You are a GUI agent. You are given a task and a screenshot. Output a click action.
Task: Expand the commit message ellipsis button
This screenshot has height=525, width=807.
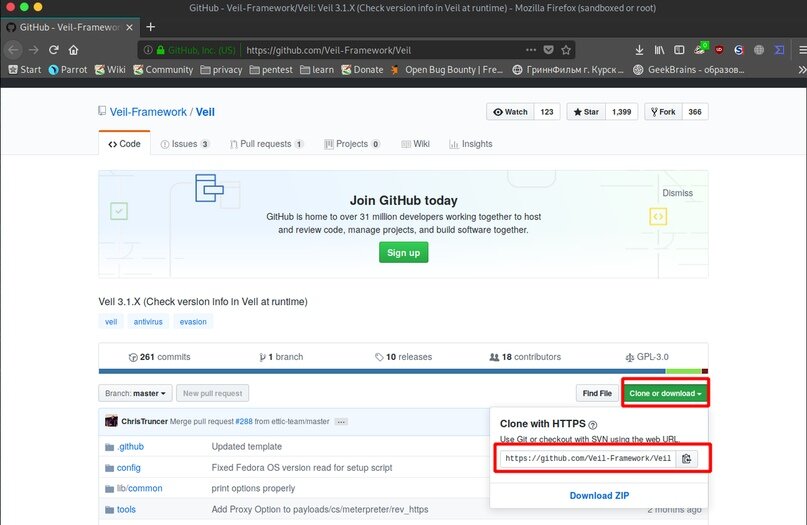click(x=341, y=422)
